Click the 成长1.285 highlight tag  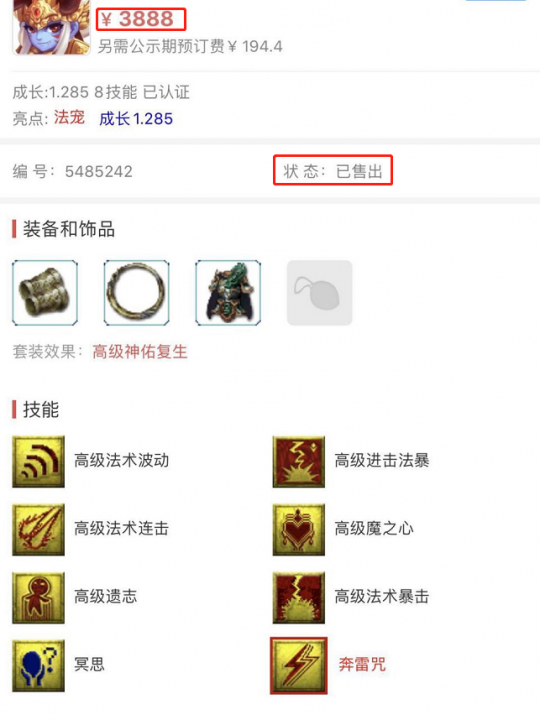point(136,119)
